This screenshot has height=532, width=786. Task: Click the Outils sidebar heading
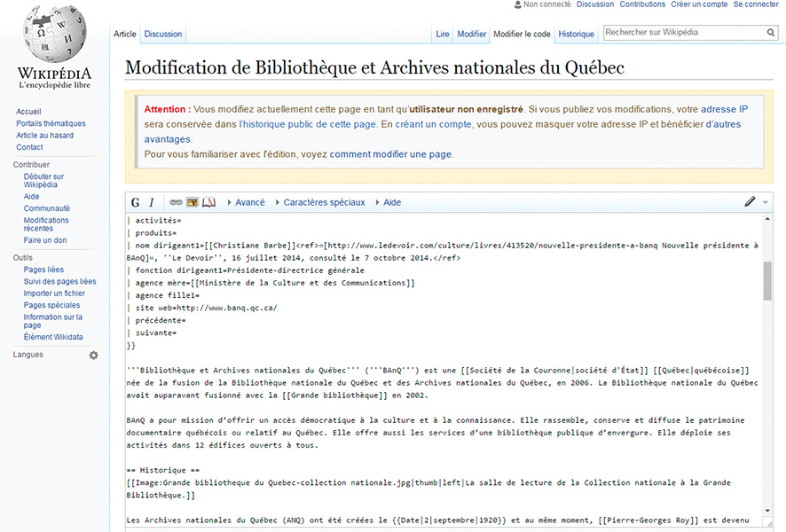click(22, 258)
